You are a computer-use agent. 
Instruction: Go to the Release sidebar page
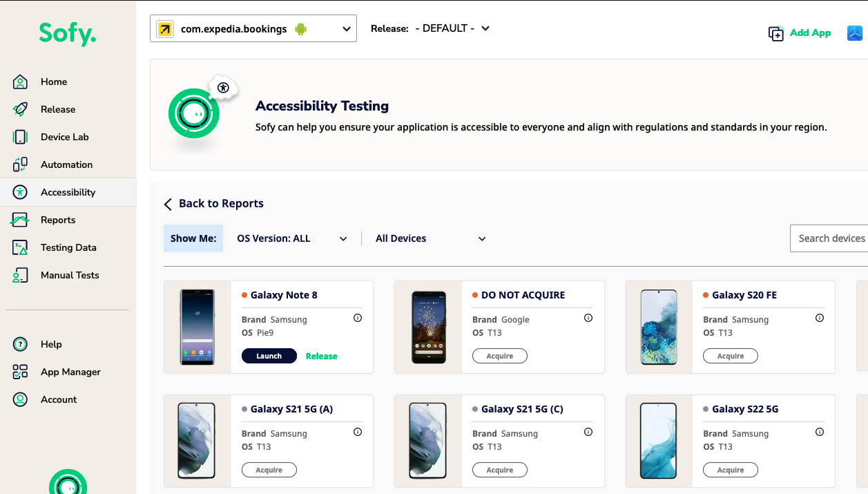tap(58, 109)
